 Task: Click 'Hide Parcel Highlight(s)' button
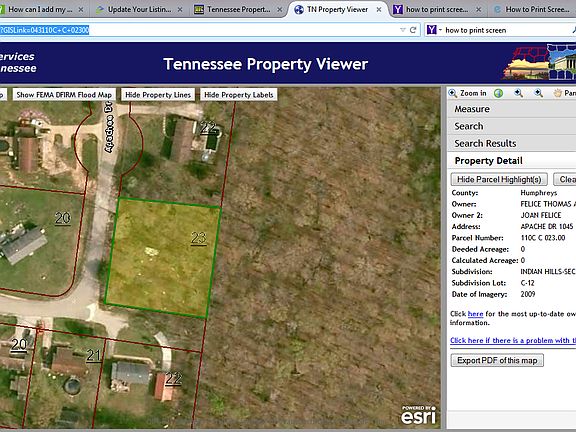point(499,179)
